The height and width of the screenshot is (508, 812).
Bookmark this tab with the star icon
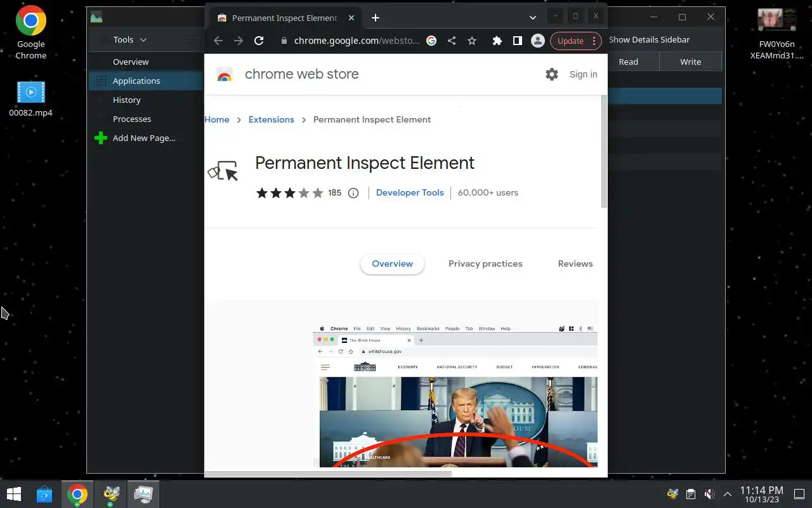[472, 41]
